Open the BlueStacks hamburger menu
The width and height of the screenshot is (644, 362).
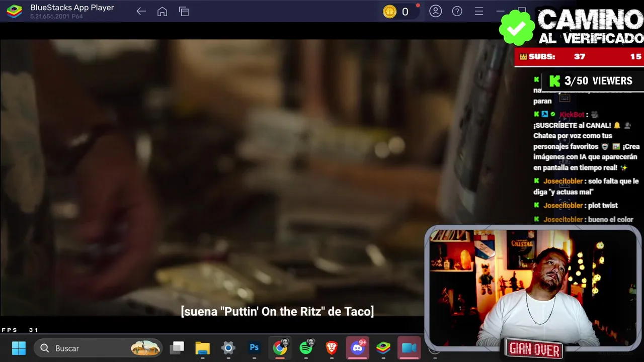[478, 11]
